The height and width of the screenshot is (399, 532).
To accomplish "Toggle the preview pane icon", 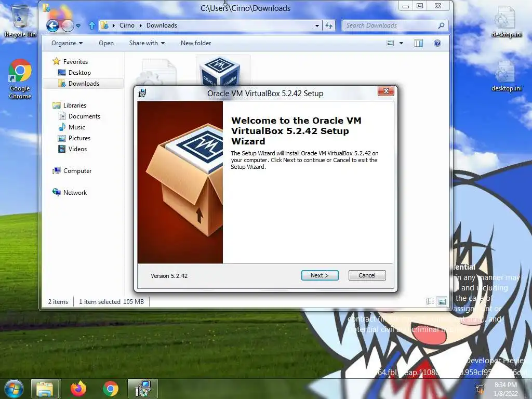I will coord(419,43).
